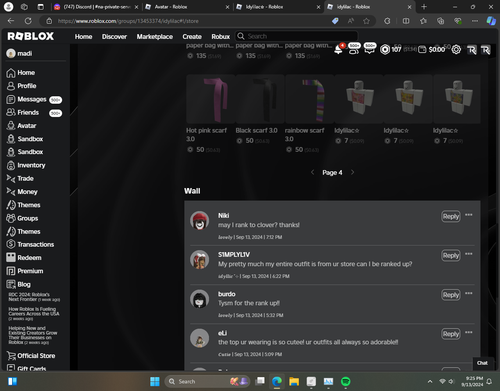Reply to burdo's wall post
Image resolution: width=500 pixels, height=391 pixels.
tap(451, 295)
